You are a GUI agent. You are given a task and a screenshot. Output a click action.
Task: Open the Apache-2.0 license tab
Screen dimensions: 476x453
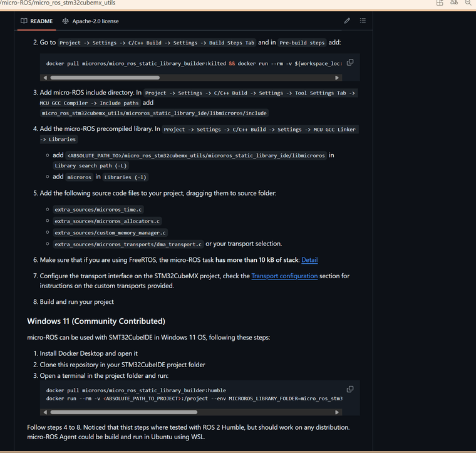90,21
